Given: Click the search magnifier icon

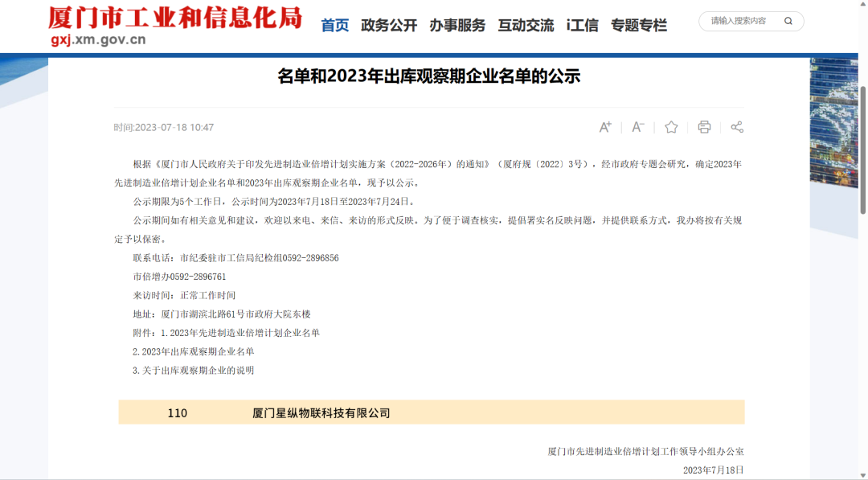Looking at the screenshot, I should pos(788,21).
